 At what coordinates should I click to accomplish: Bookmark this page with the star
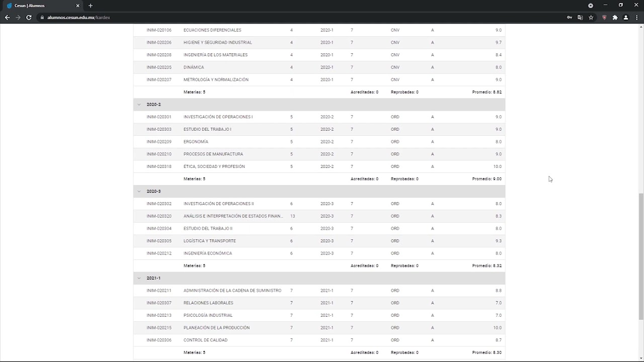591,18
